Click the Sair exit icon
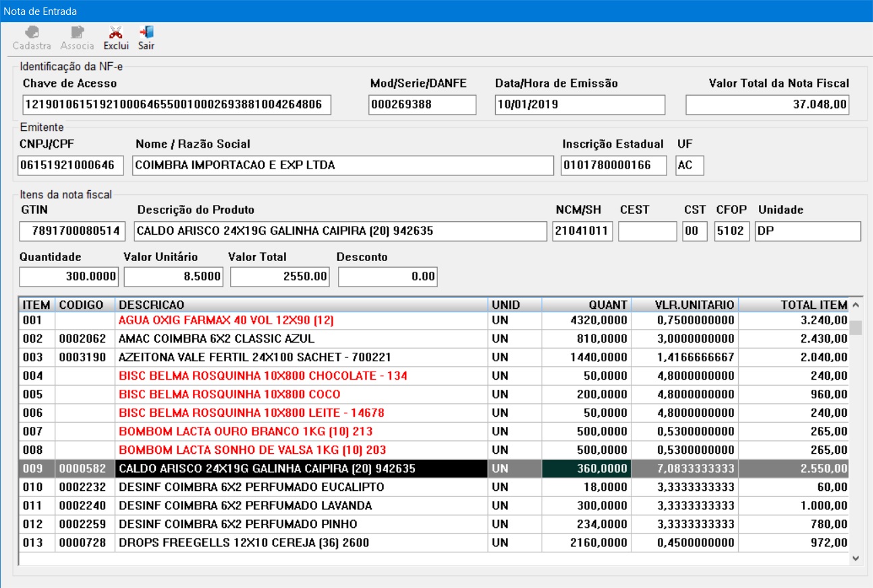 tap(146, 32)
